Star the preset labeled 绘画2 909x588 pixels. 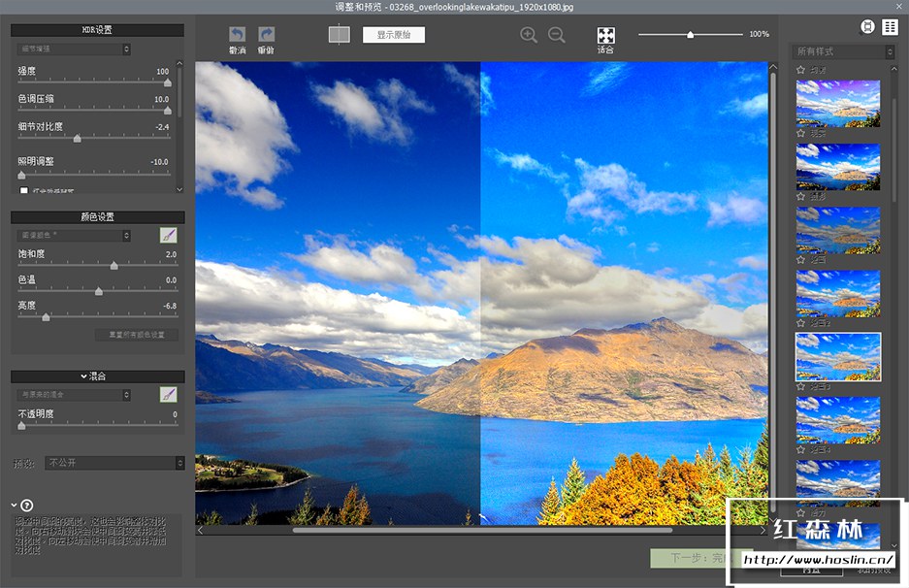coord(800,323)
